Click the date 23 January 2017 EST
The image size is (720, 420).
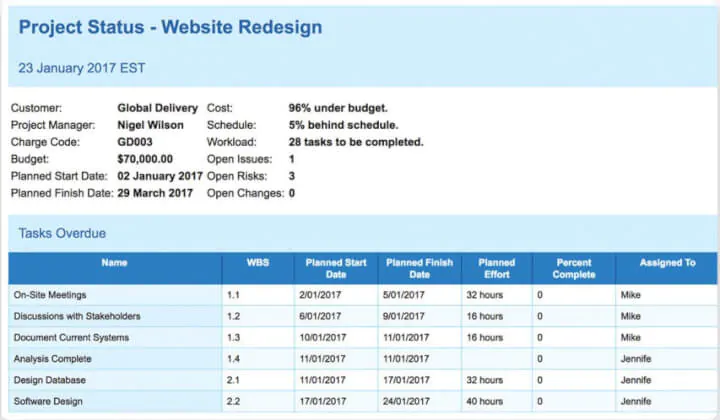coord(82,68)
